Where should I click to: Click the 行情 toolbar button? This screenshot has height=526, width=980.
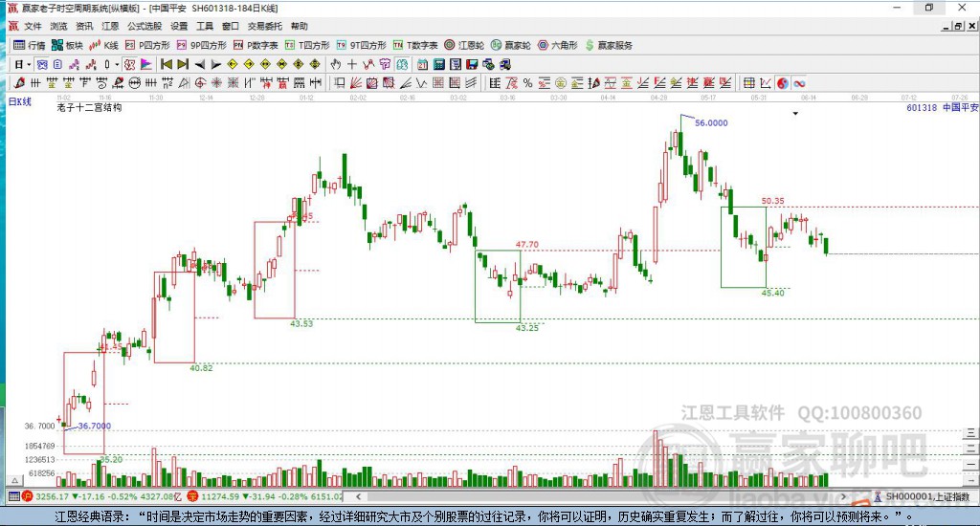pos(30,45)
